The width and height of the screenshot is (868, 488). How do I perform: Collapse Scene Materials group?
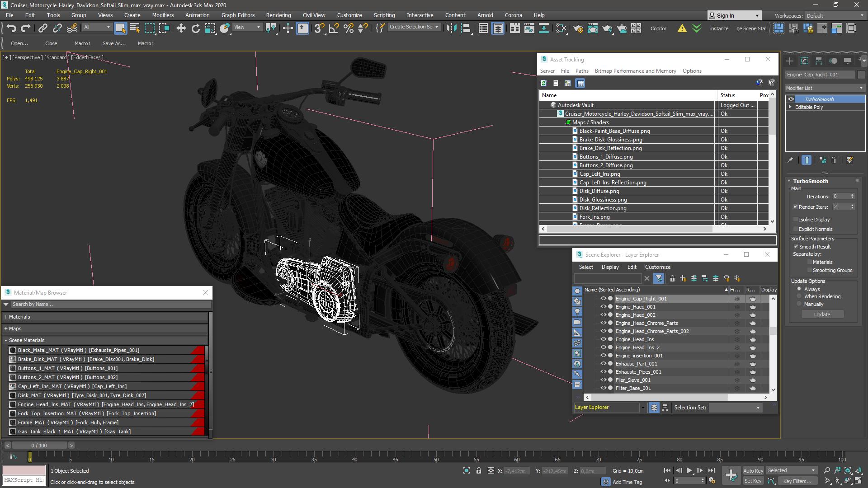coord(6,340)
